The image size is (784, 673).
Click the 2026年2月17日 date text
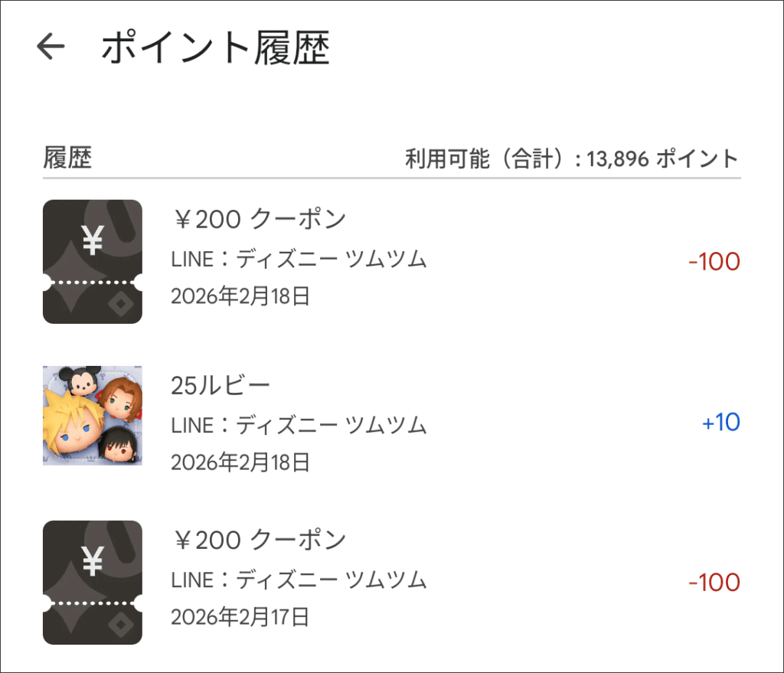240,618
